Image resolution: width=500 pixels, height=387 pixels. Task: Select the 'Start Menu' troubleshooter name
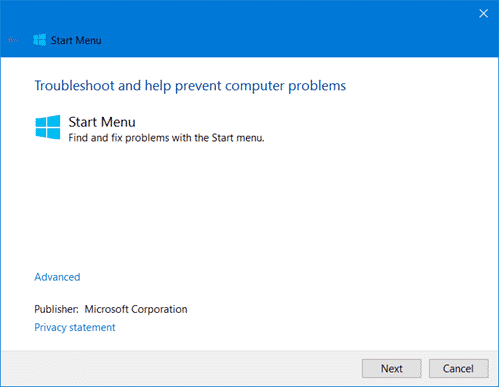coord(102,122)
